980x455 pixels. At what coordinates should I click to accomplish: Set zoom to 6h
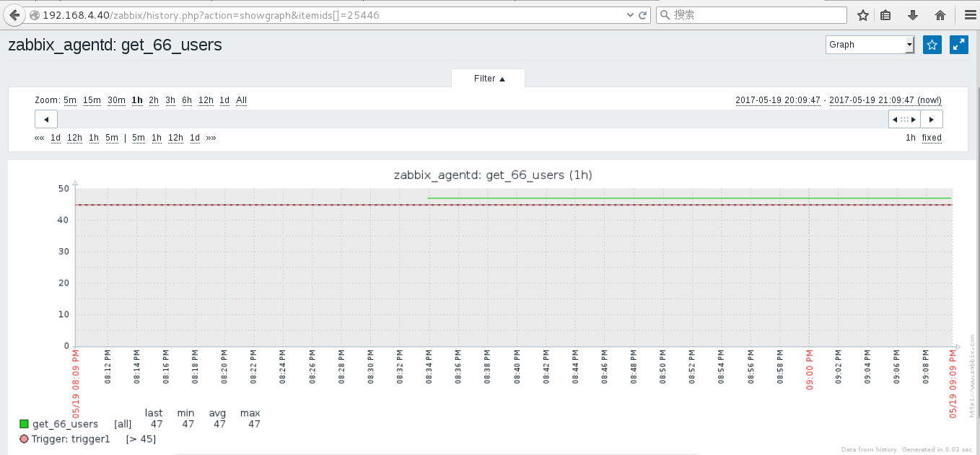pyautogui.click(x=187, y=100)
